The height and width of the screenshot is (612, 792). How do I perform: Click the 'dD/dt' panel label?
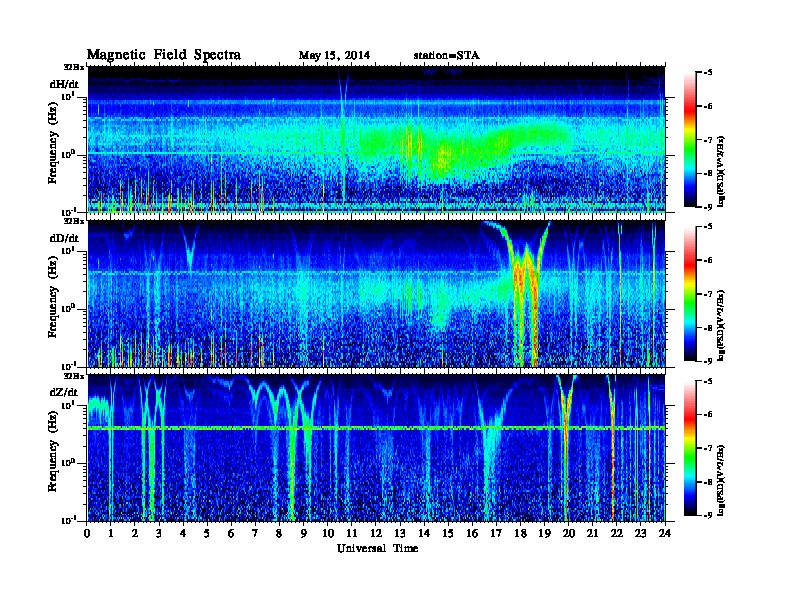[x=64, y=238]
